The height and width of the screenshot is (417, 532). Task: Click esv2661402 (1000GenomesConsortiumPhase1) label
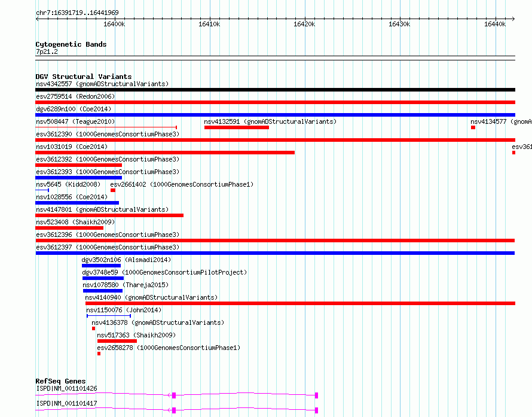[182, 184]
